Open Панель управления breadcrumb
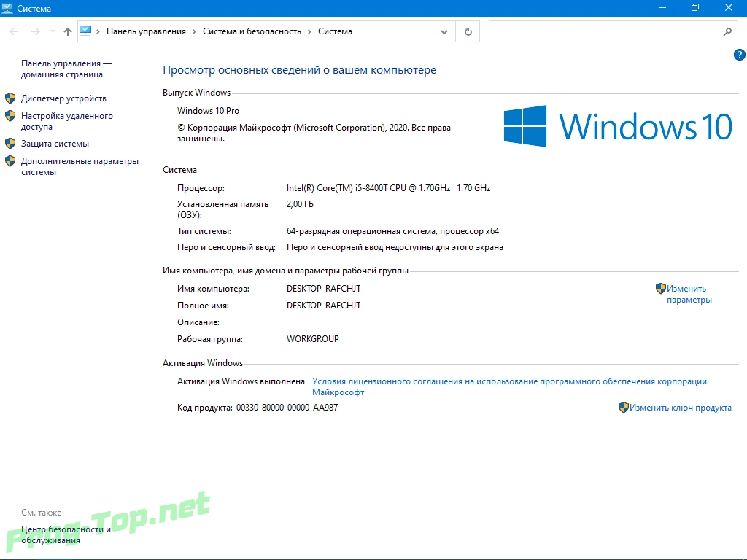The image size is (747, 560). pyautogui.click(x=146, y=31)
